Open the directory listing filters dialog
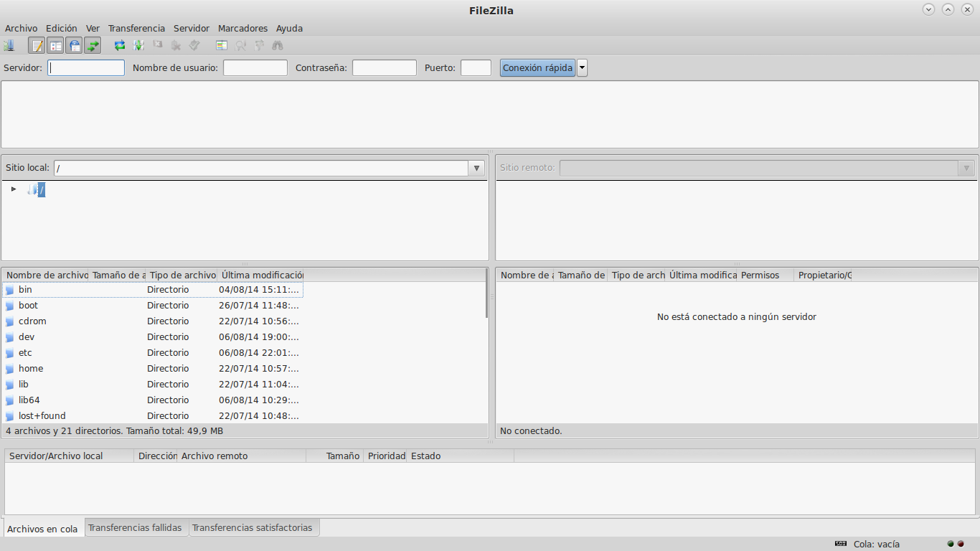 click(x=222, y=46)
